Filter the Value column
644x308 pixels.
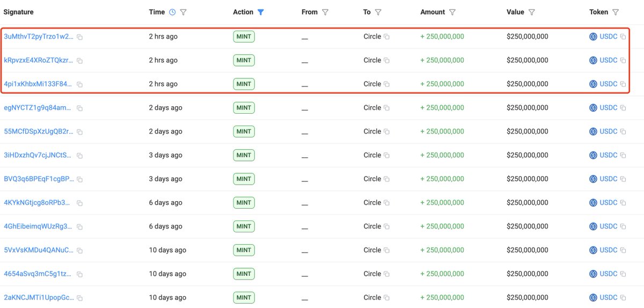click(x=531, y=12)
